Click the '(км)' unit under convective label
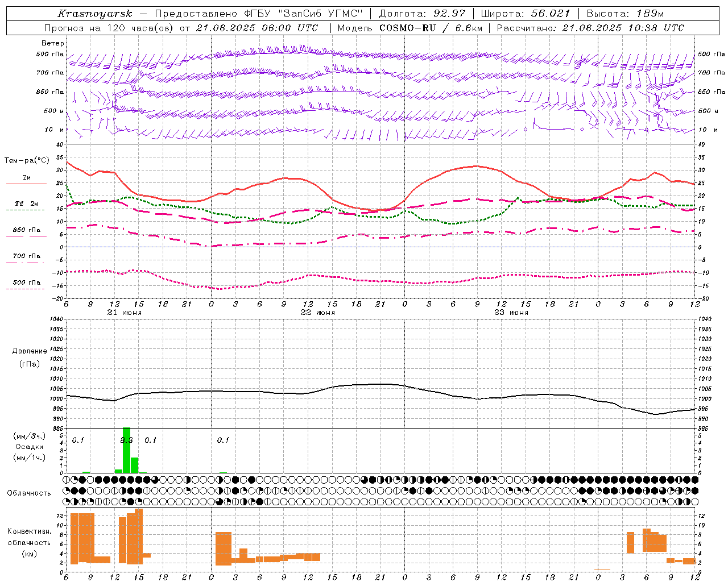Screen dimensions: 728x582 [30, 554]
